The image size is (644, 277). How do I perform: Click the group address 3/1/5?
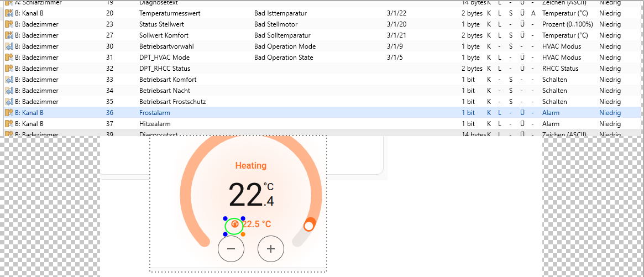pos(395,57)
